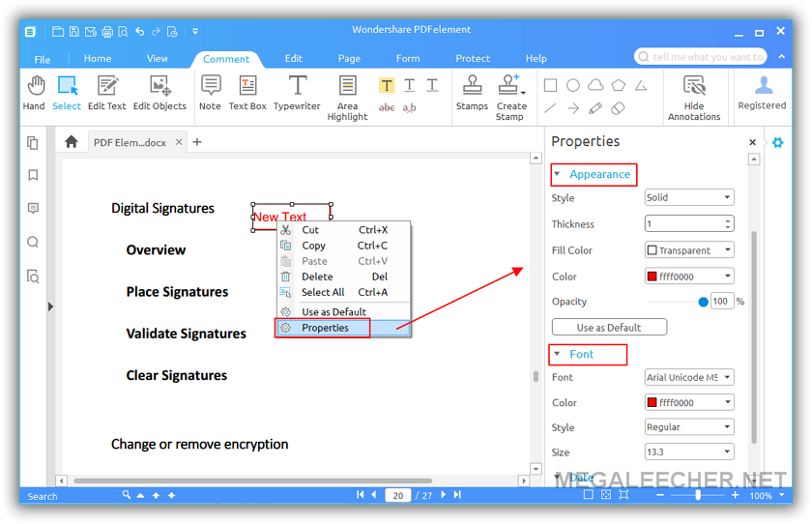Select the Typewriter tool

(x=298, y=93)
